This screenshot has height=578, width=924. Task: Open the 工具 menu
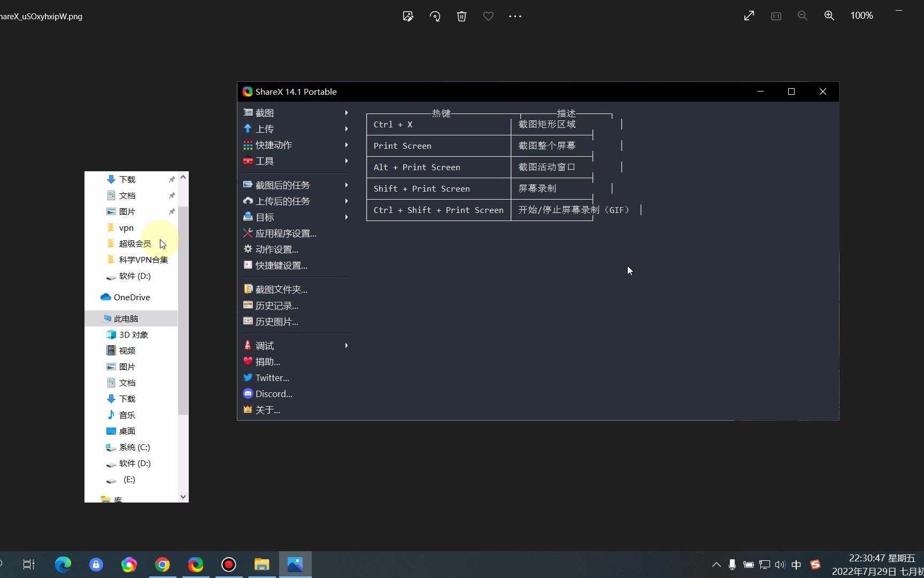(296, 161)
